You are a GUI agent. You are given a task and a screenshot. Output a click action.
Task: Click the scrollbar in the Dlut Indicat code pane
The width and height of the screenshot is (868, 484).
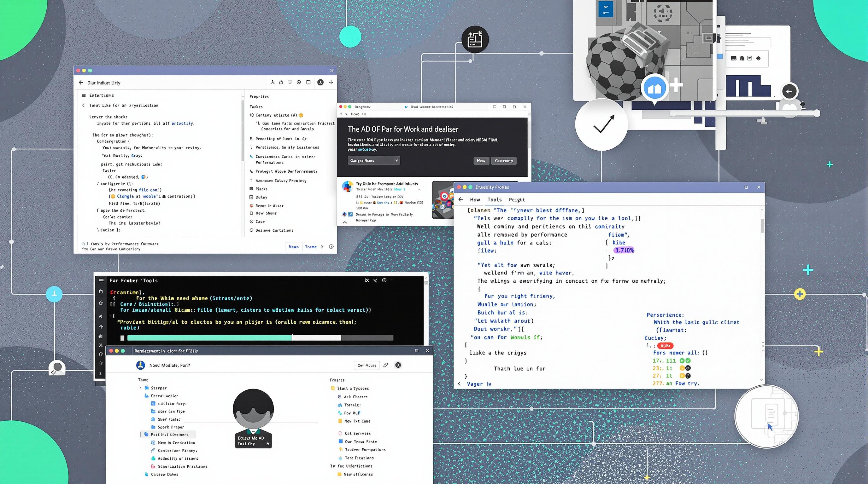[243, 131]
